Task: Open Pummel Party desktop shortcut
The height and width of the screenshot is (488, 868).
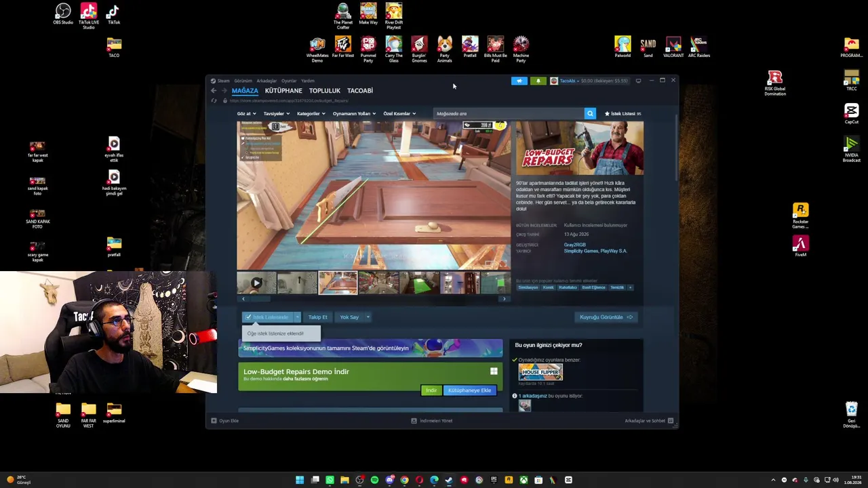Action: 368,50
